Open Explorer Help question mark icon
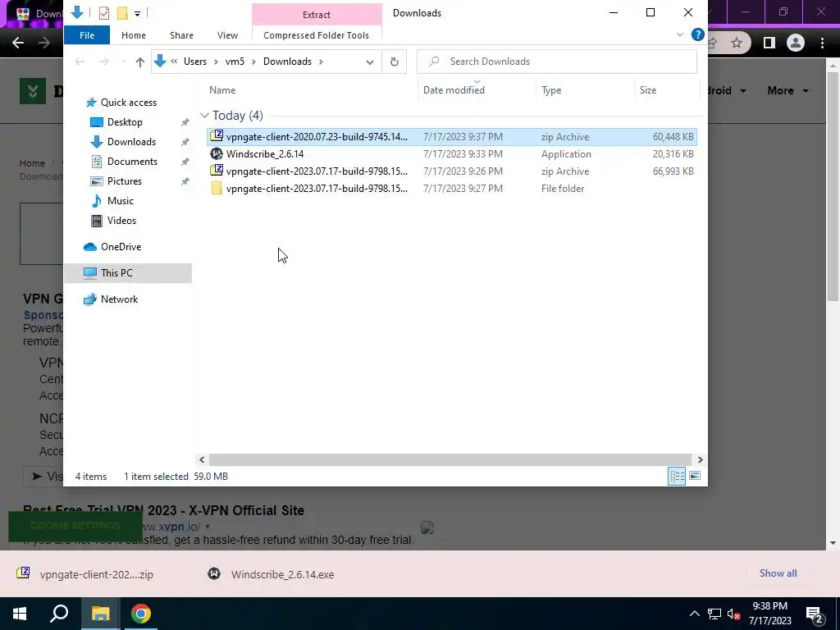 pos(697,34)
